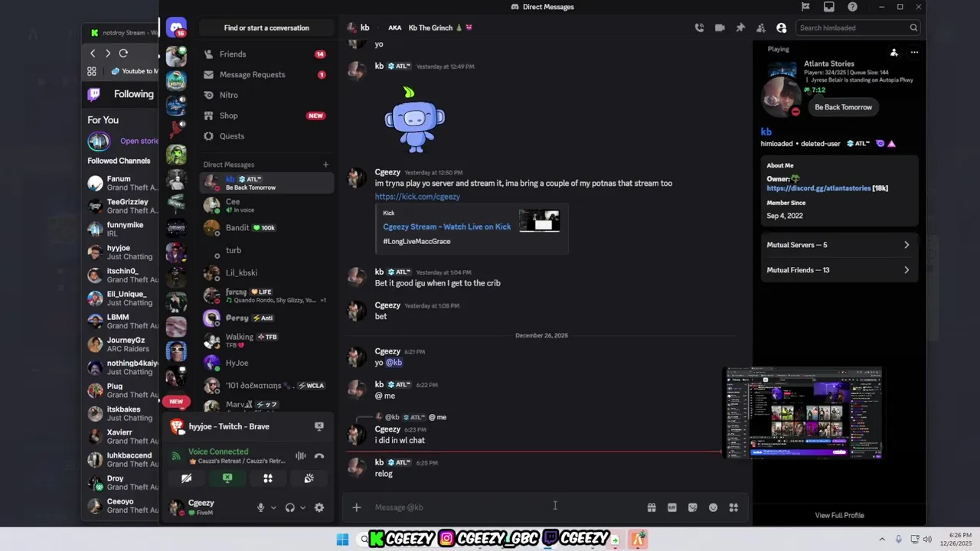Image resolution: width=980 pixels, height=551 pixels.
Task: Turn on camera in voice panel
Action: pos(186,478)
